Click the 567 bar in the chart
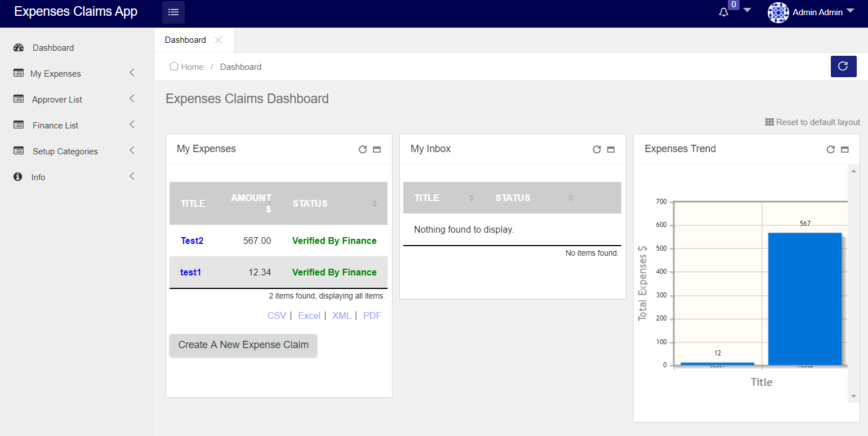Screen dimensions: 868x436 [804, 299]
